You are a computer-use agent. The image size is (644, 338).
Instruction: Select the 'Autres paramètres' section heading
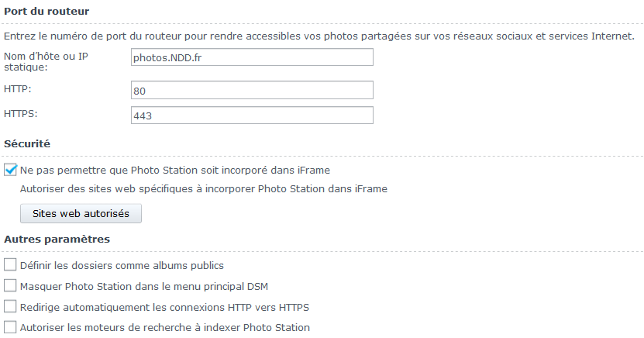click(57, 239)
